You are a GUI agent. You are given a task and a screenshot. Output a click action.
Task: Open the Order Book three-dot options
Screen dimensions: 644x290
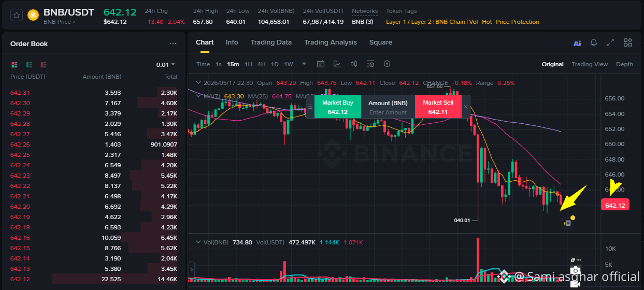pyautogui.click(x=173, y=44)
